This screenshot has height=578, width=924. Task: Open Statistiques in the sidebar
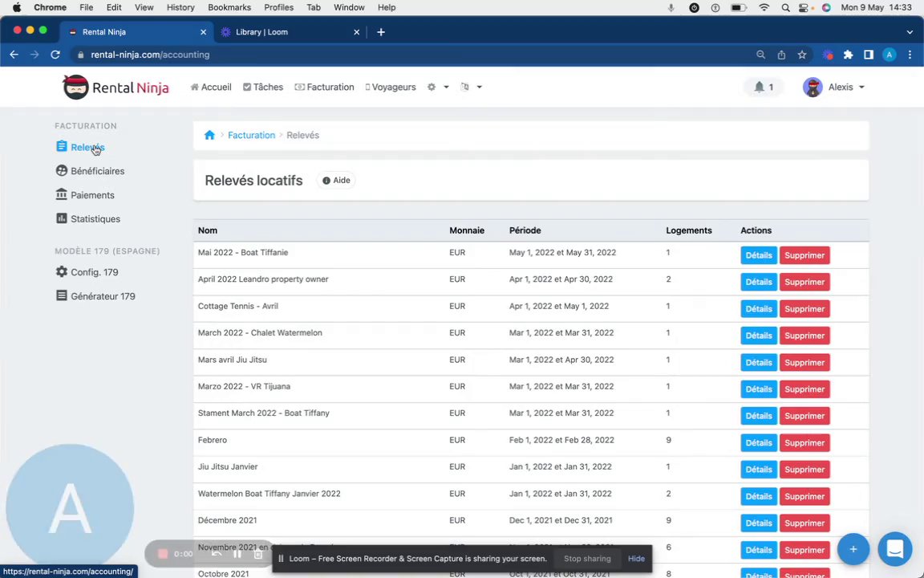click(95, 219)
